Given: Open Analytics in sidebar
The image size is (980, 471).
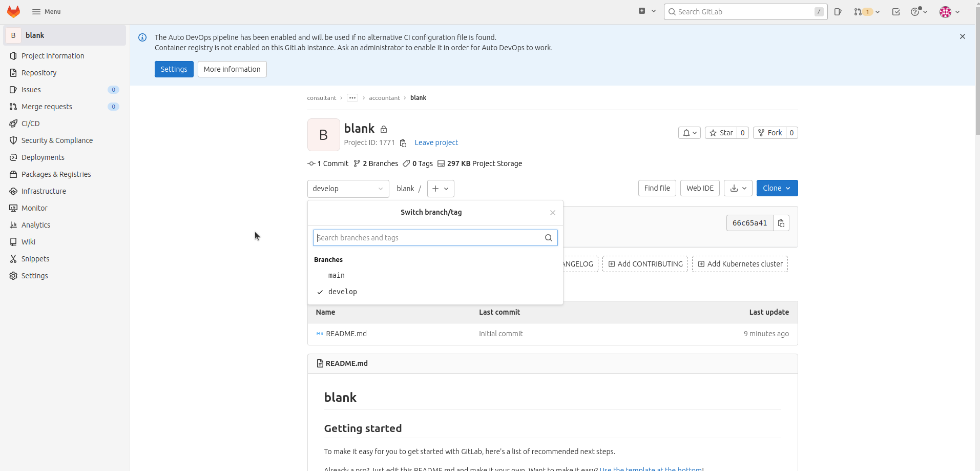Looking at the screenshot, I should (65, 225).
